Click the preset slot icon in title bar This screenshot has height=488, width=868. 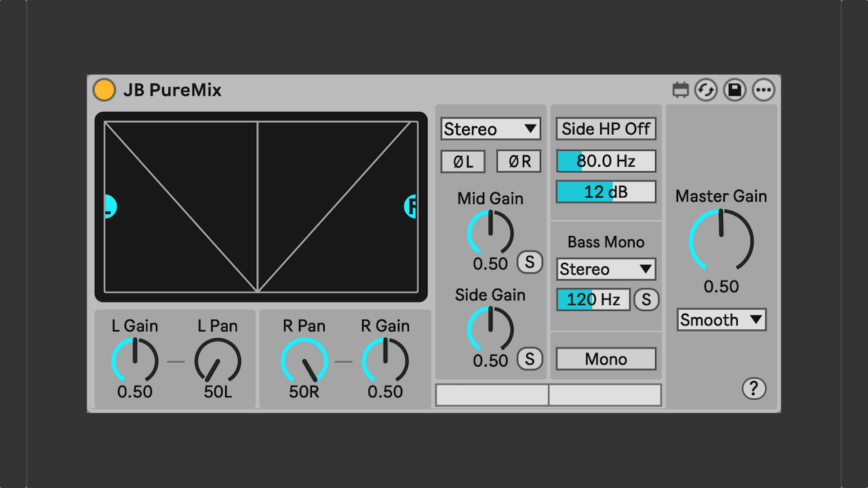click(680, 89)
